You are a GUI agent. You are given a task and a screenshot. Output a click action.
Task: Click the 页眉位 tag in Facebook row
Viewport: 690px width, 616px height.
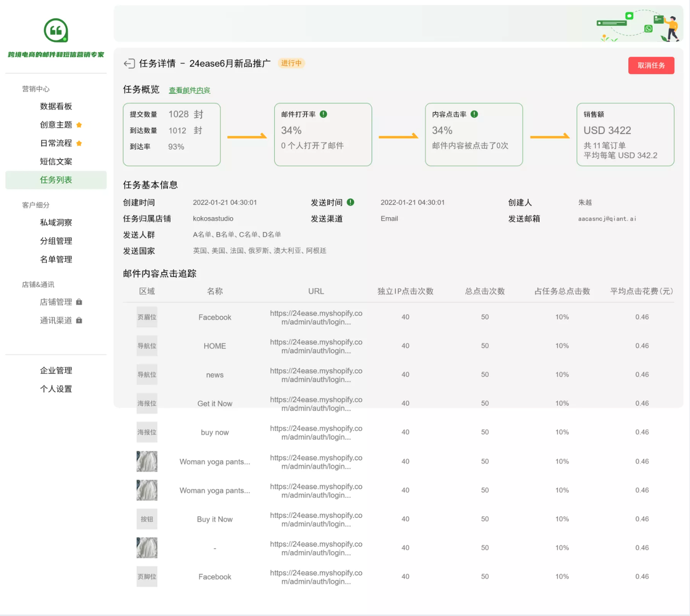pyautogui.click(x=147, y=317)
